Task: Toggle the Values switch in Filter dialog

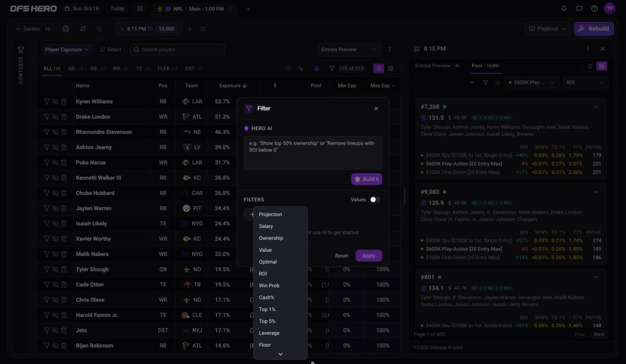Action: tap(375, 199)
